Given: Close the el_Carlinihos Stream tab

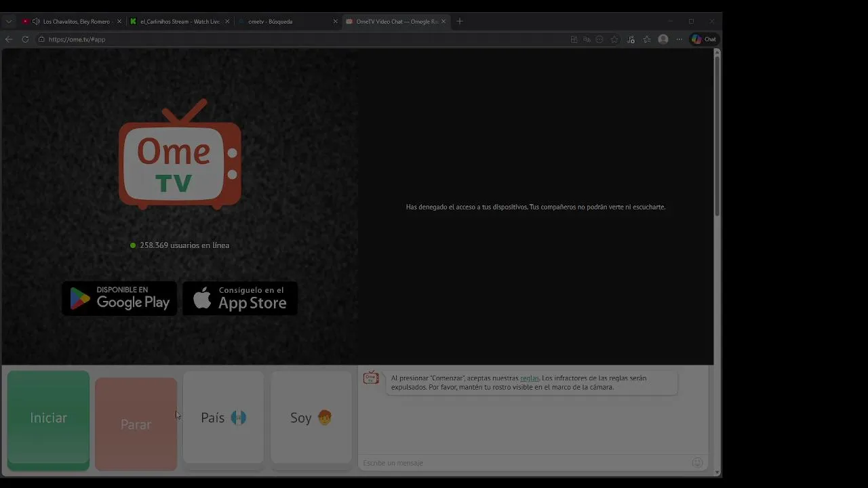Looking at the screenshot, I should (x=227, y=22).
